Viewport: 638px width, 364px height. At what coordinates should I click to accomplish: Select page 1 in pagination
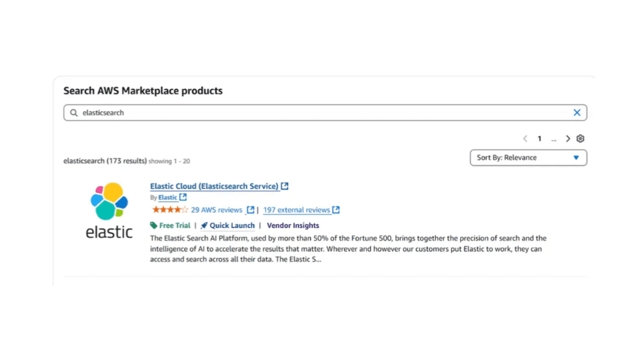pos(539,139)
